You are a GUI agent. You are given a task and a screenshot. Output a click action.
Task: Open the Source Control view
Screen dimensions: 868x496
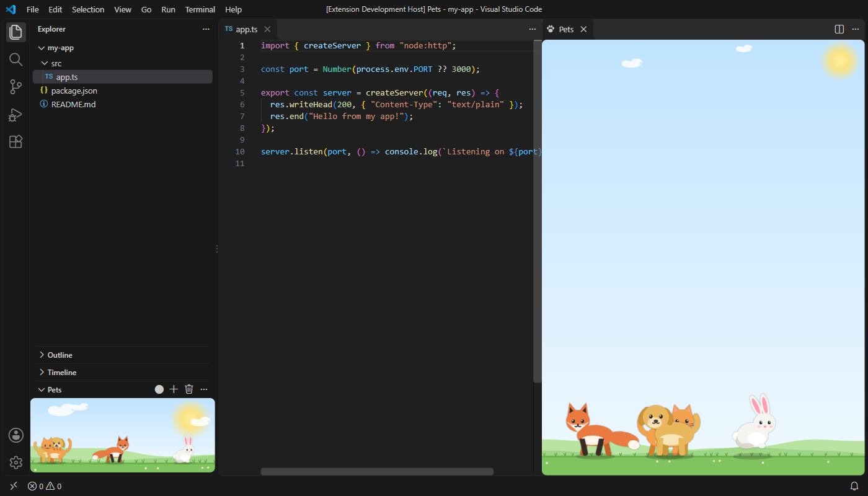point(16,87)
